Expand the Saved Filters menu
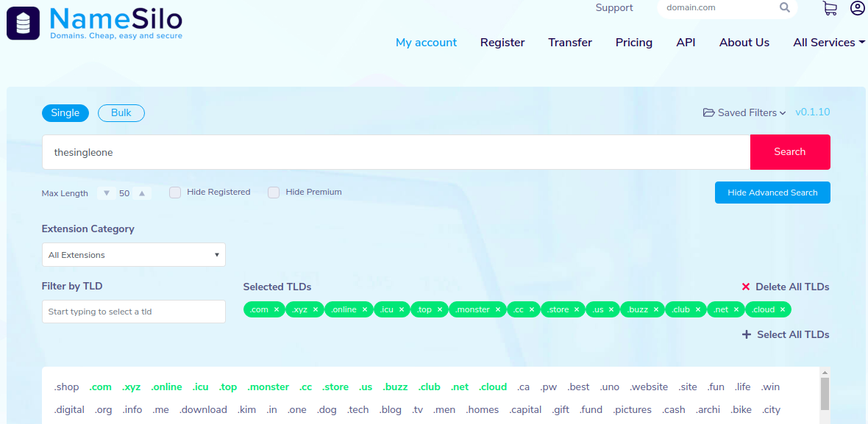 pos(744,113)
